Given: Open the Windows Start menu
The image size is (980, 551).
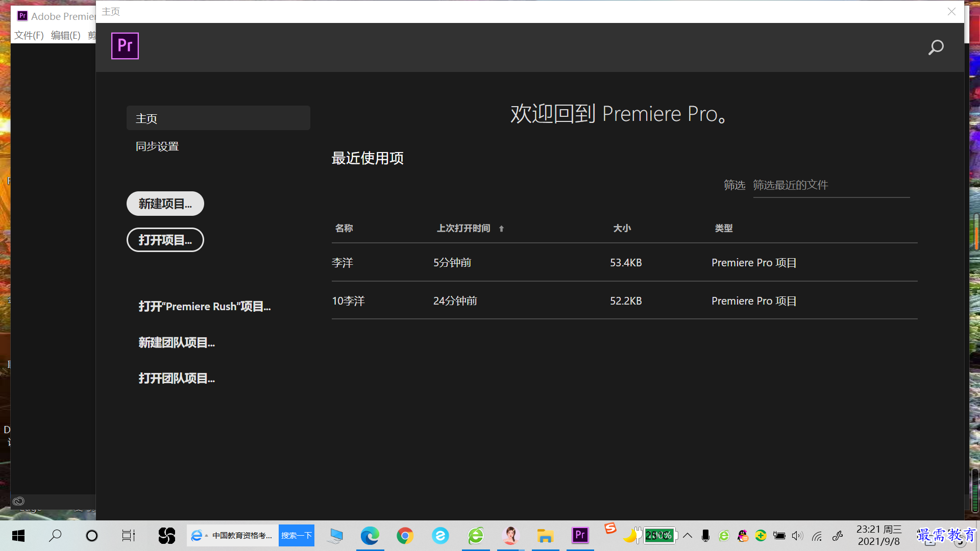Looking at the screenshot, I should (x=18, y=536).
